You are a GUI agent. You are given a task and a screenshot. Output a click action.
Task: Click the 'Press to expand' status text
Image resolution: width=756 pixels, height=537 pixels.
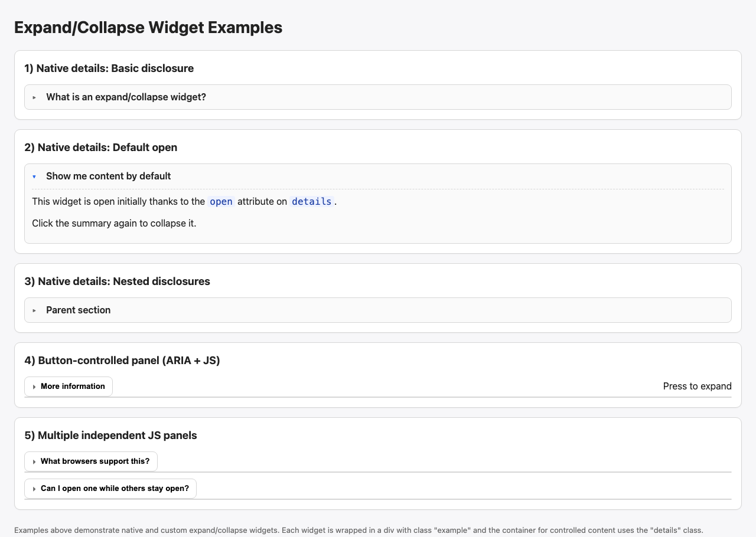coord(698,386)
